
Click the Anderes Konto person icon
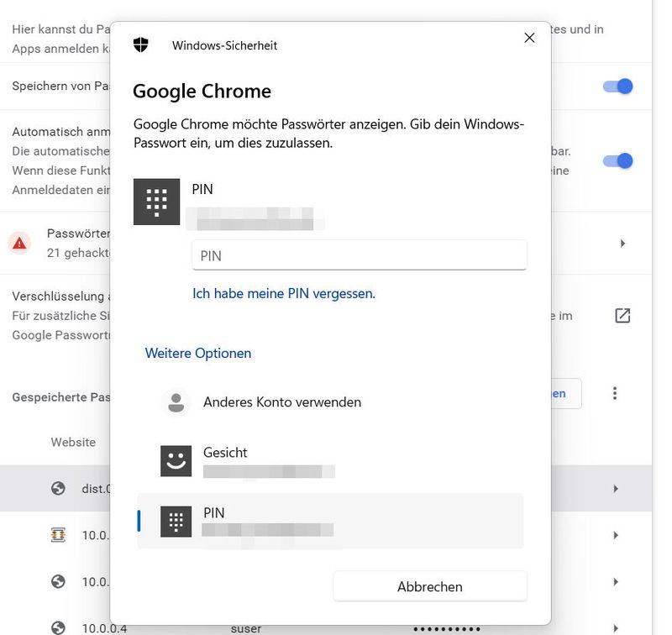click(176, 403)
